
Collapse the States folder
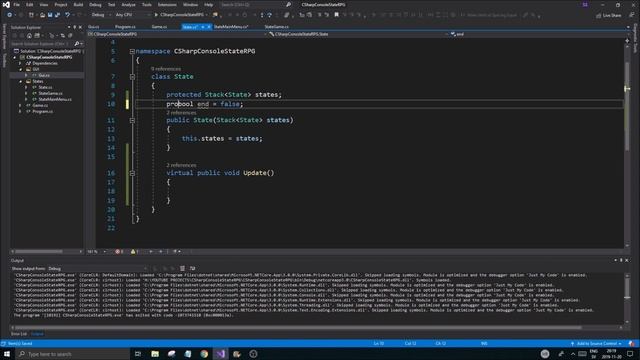click(20, 81)
